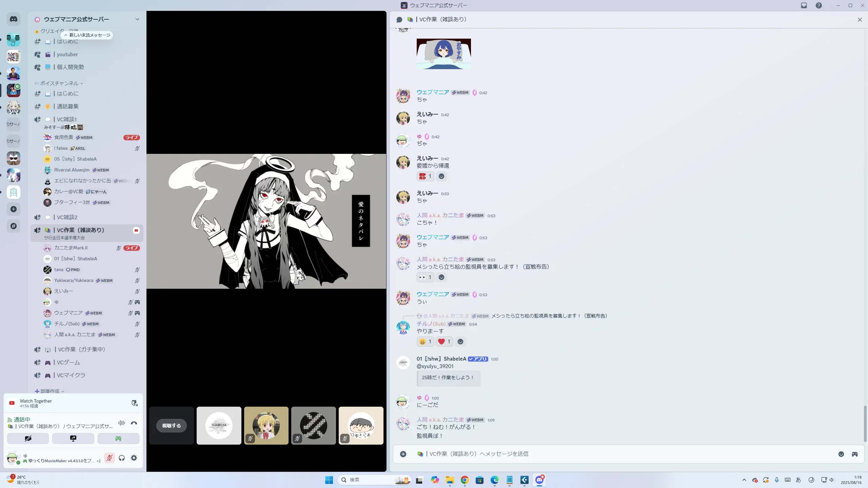The height and width of the screenshot is (488, 868).
Task: Open the ウェブマニア公式サーバー server dropdown
Action: [137, 19]
